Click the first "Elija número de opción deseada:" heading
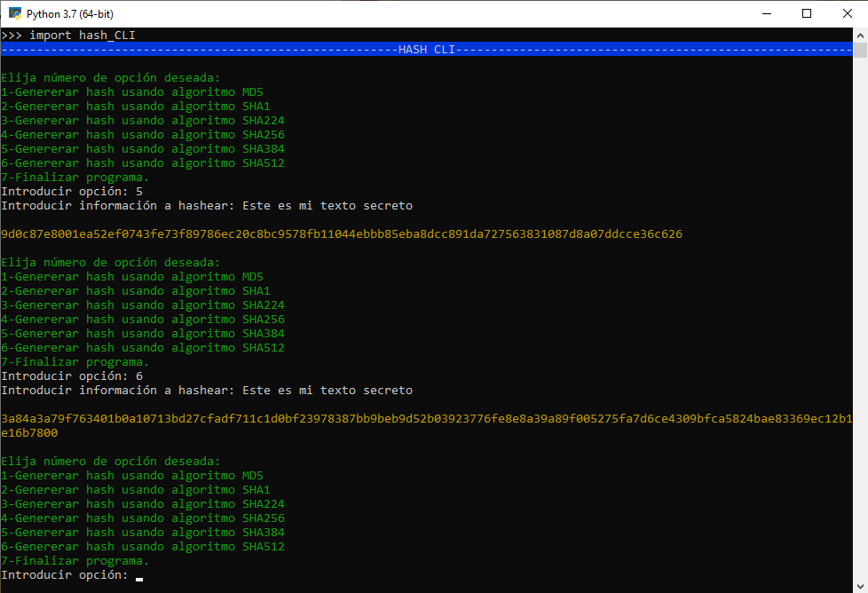The width and height of the screenshot is (868, 593). (x=111, y=78)
